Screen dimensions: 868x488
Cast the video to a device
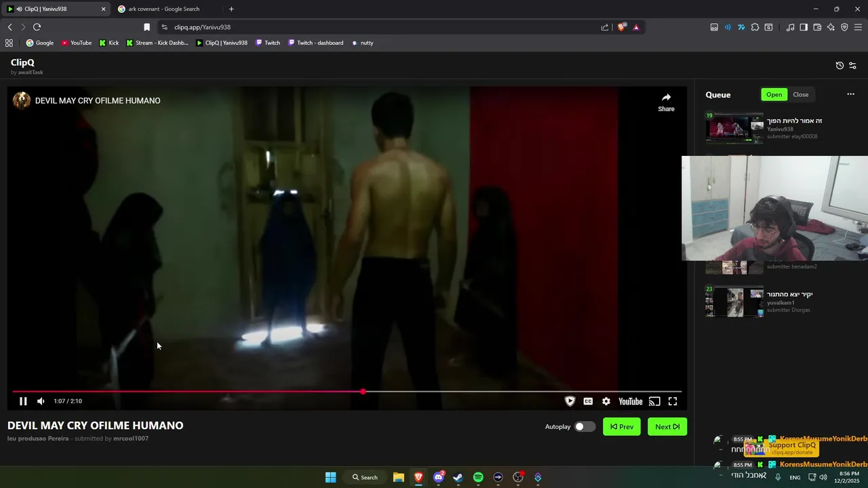point(654,401)
